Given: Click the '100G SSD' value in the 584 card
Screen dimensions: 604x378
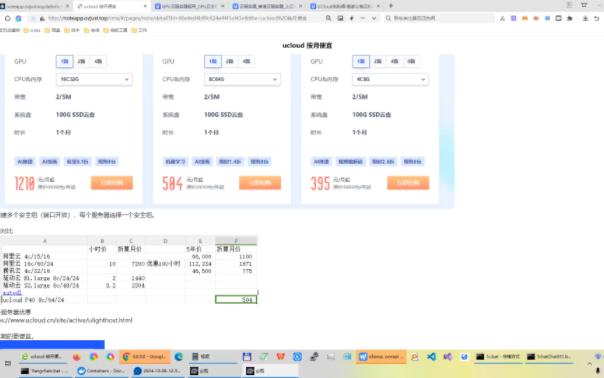Looking at the screenshot, I should (223, 115).
